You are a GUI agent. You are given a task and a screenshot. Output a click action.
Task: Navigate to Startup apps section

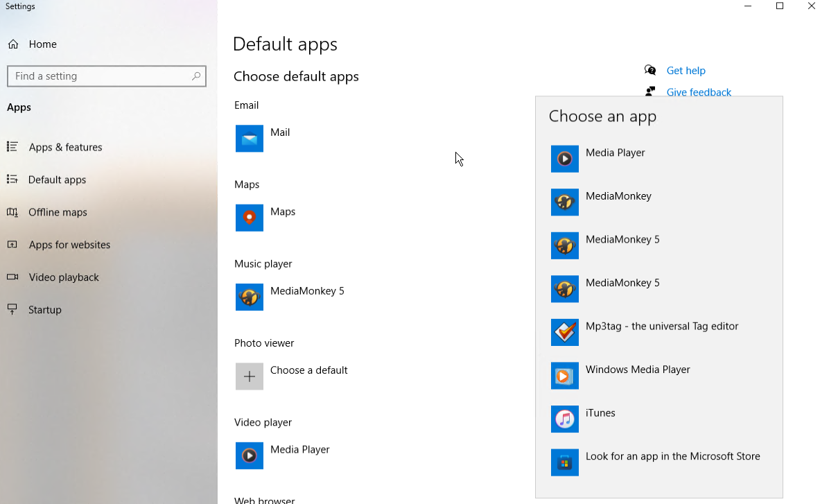pos(45,310)
